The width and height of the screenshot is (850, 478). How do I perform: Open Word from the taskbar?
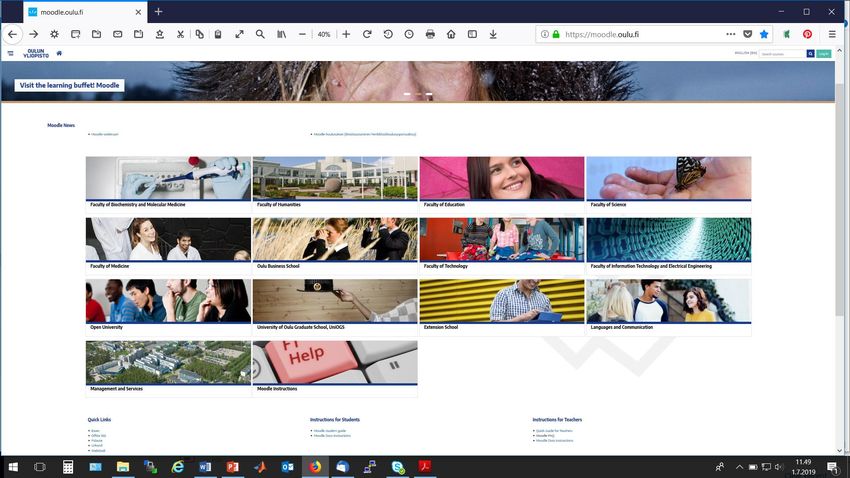(205, 467)
